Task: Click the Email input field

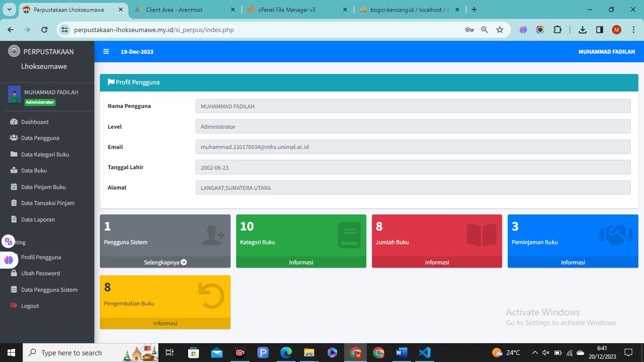Action: (x=413, y=147)
